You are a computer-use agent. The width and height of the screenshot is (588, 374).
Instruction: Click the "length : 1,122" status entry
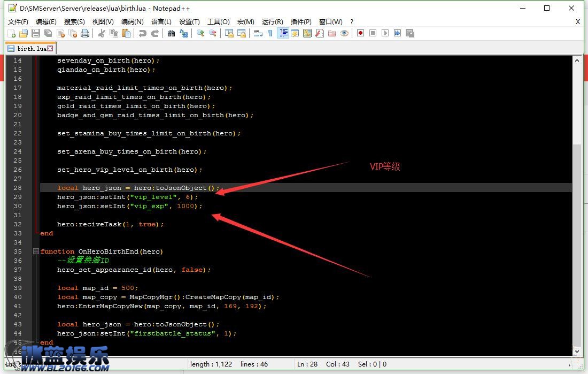211,364
